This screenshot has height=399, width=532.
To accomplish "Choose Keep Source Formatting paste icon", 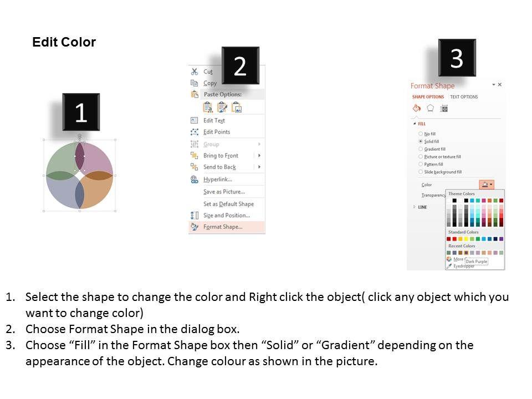I will [x=222, y=107].
